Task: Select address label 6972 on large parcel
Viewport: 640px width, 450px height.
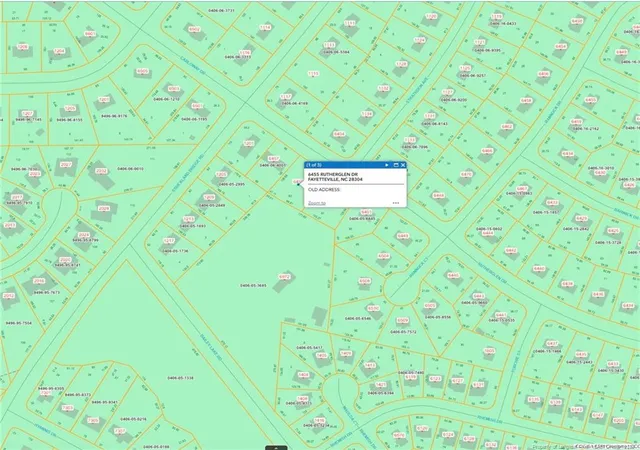Action: pos(284,276)
